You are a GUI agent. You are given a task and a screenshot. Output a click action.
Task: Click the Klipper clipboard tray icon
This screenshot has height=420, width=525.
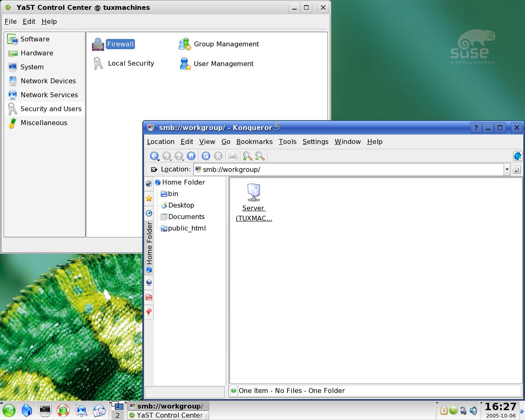coord(443,410)
